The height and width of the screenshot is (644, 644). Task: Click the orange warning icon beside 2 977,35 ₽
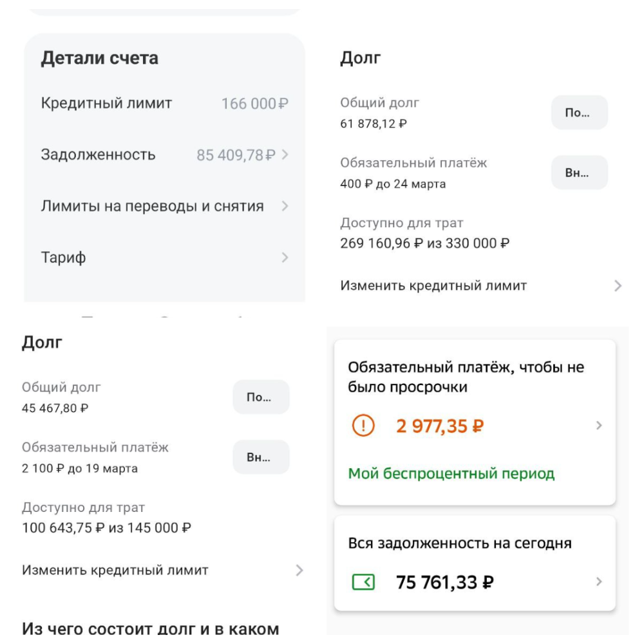pos(363,426)
